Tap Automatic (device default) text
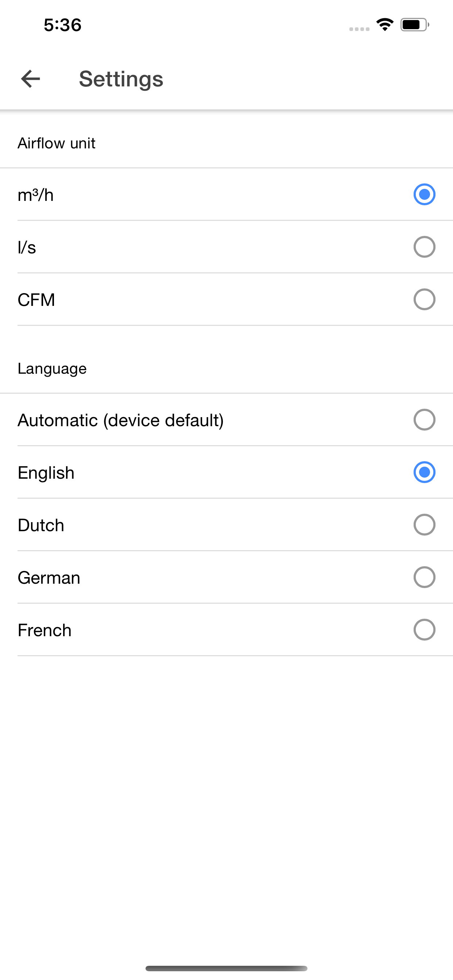Image resolution: width=453 pixels, height=980 pixels. pos(121,420)
